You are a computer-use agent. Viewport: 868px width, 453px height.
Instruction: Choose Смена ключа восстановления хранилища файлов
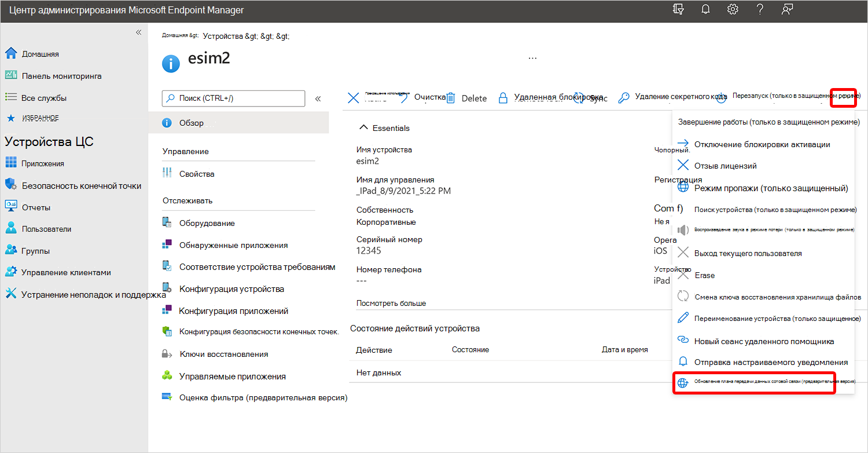pyautogui.click(x=777, y=297)
